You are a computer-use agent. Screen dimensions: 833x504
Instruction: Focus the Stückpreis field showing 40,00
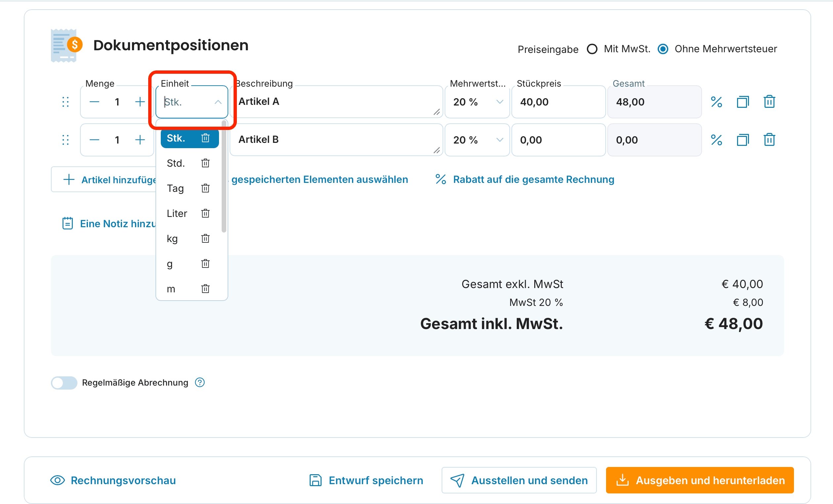coord(558,102)
